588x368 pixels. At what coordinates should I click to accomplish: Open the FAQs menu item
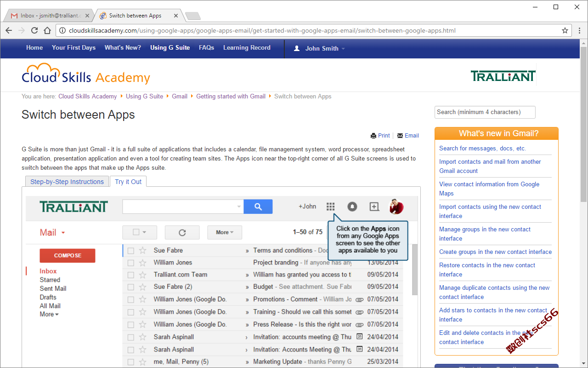pos(206,47)
